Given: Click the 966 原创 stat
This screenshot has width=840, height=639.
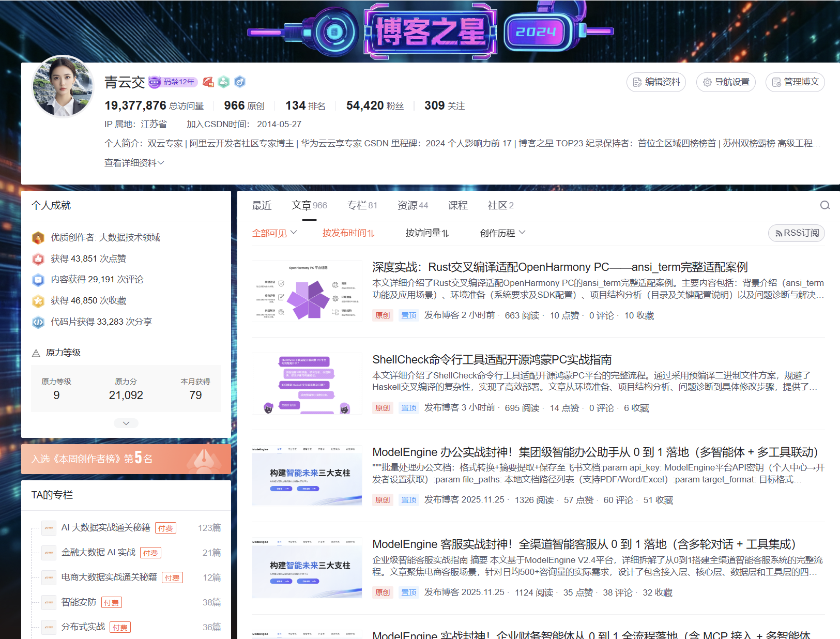Looking at the screenshot, I should (244, 106).
